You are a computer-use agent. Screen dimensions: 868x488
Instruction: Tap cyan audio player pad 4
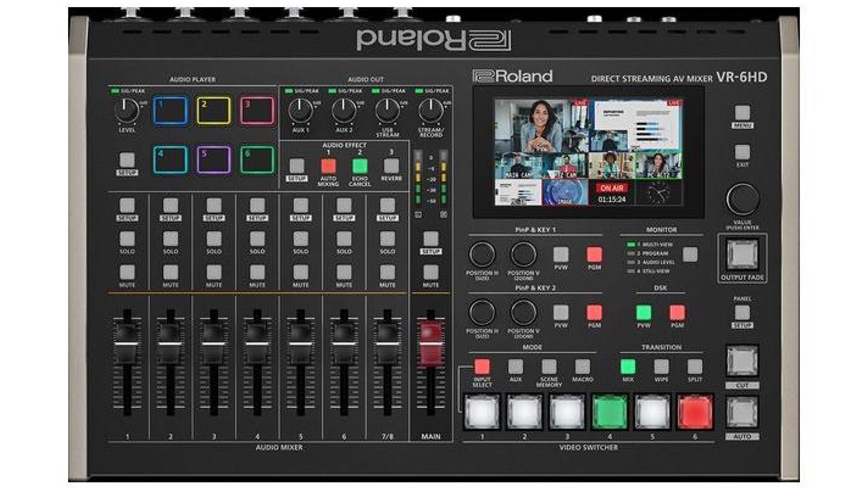(170, 160)
